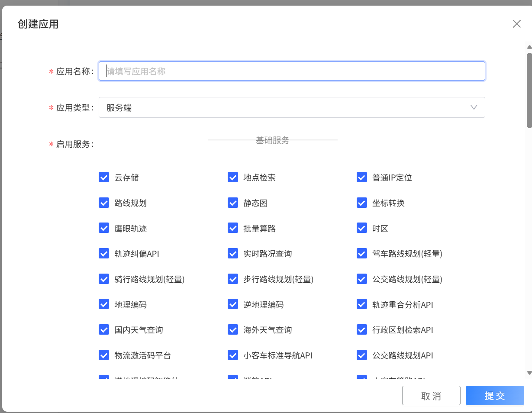Click the 取消 cancel button
Screen dimensions: 532x413
click(431, 395)
